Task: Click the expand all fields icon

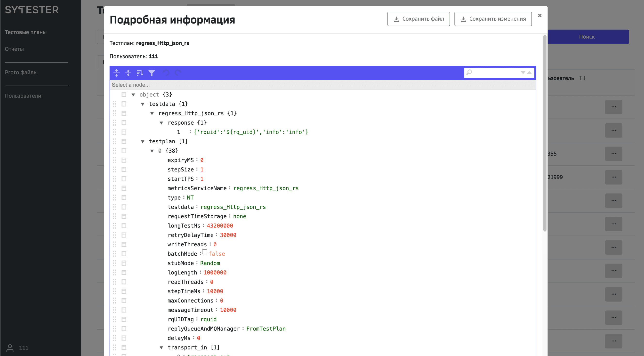Action: (x=116, y=73)
